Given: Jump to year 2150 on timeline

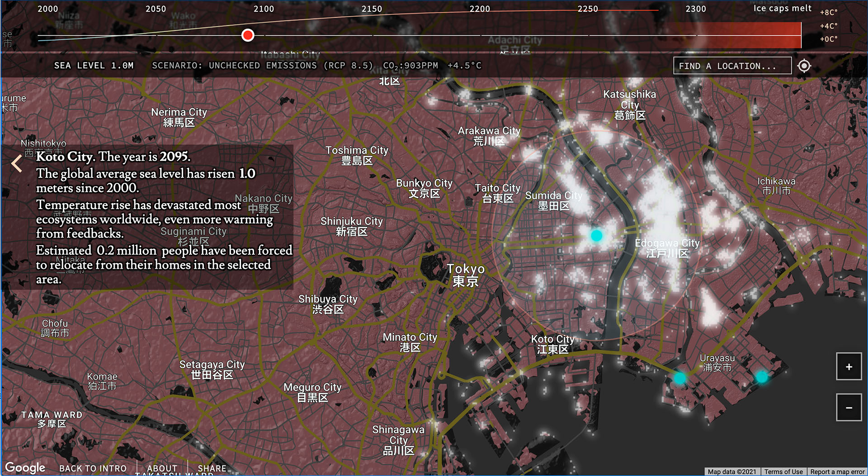Looking at the screenshot, I should coord(372,9).
